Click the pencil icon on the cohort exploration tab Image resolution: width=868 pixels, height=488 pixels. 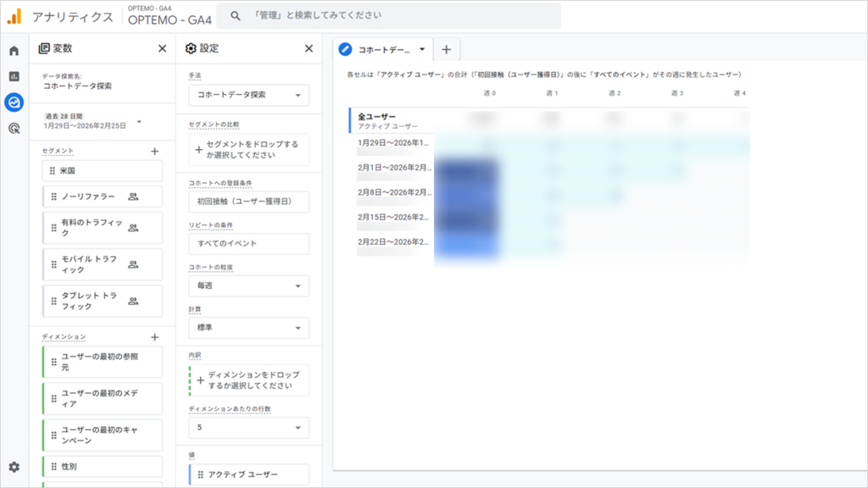pos(345,49)
